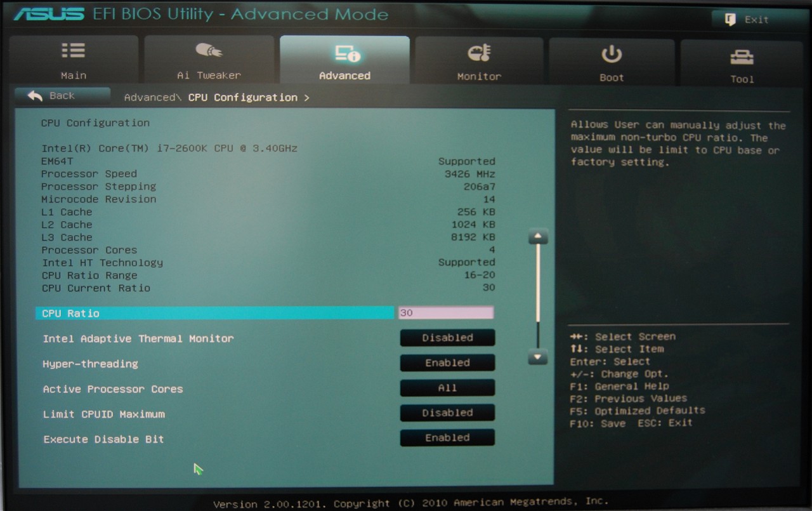Viewport: 812px width, 511px height.
Task: Toggle Intel Adaptive Thermal Monitor setting
Action: (447, 338)
